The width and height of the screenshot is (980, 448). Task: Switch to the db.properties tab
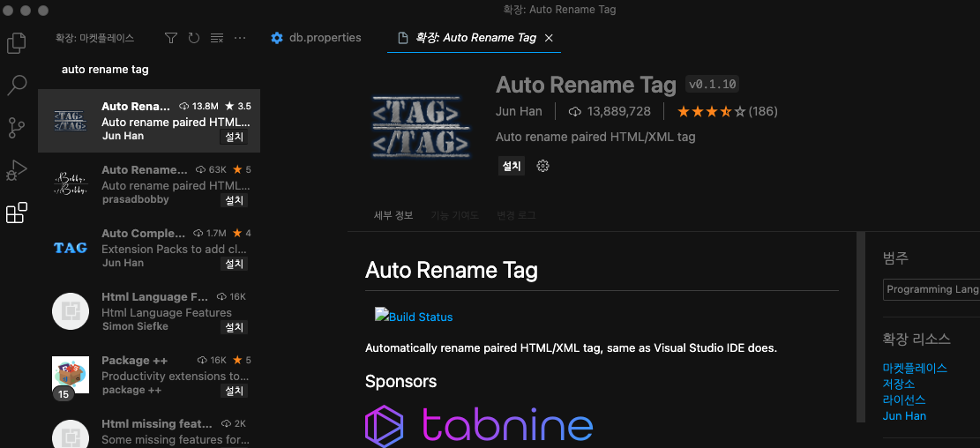point(317,38)
